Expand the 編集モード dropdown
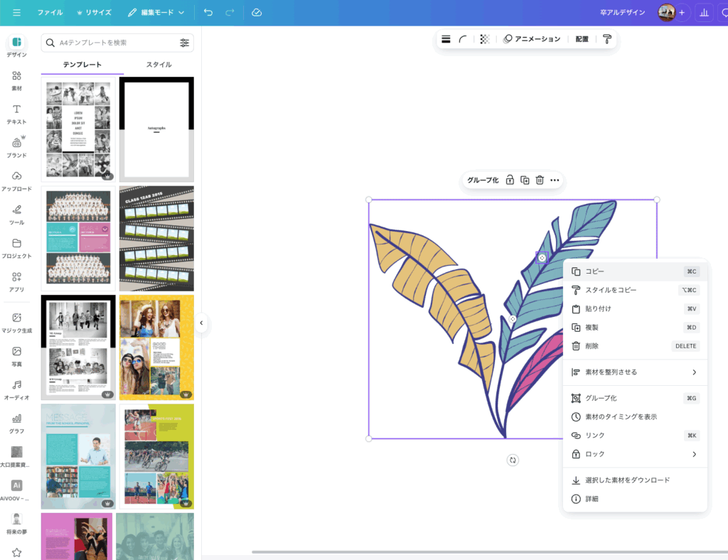This screenshot has width=728, height=560. (156, 13)
